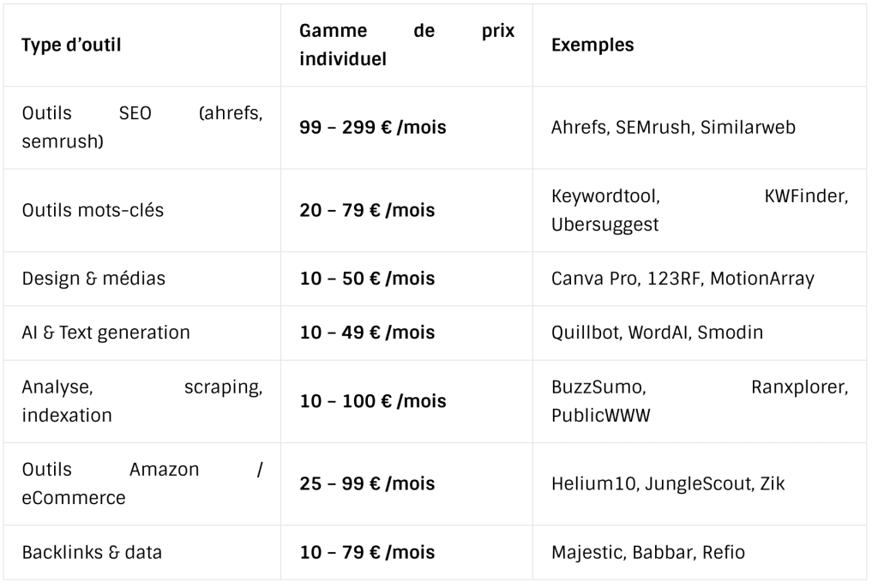Click the "Exemples" column header
Screen dimensions: 878x588
pyautogui.click(x=592, y=45)
